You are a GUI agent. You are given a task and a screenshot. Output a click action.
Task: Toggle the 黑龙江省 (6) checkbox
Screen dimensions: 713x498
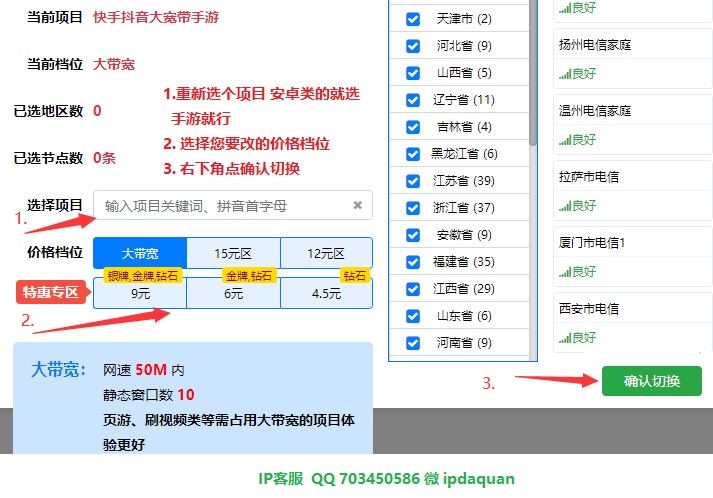click(x=412, y=154)
